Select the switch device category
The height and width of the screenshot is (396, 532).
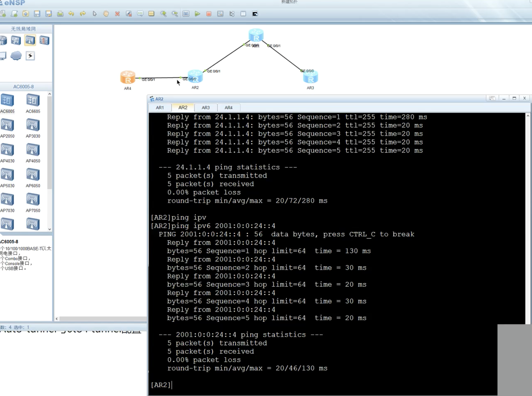click(x=16, y=40)
